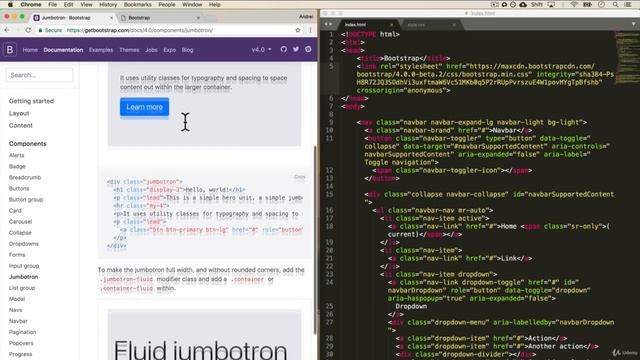The width and height of the screenshot is (640, 360).
Task: Open the Window menu
Action: pos(192,4)
